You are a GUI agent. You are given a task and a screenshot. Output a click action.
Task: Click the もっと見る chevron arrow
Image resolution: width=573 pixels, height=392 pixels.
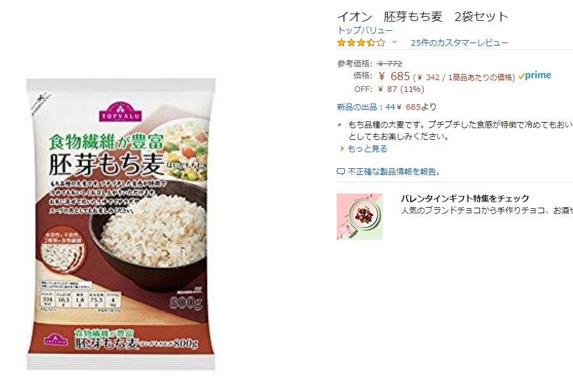342,149
